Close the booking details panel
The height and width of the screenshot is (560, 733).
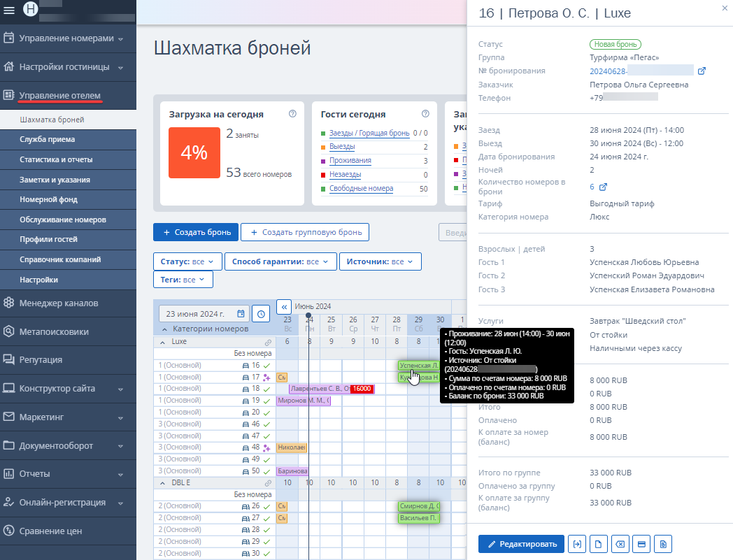pyautogui.click(x=725, y=8)
